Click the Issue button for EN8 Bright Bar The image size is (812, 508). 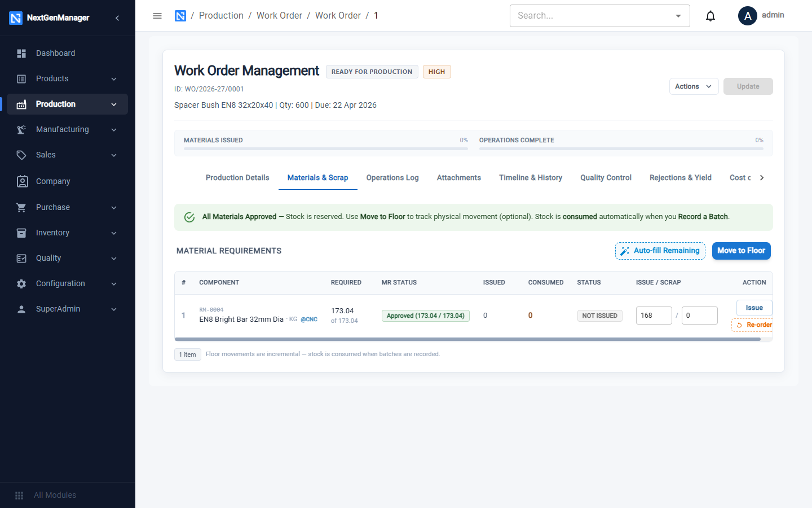pyautogui.click(x=754, y=308)
